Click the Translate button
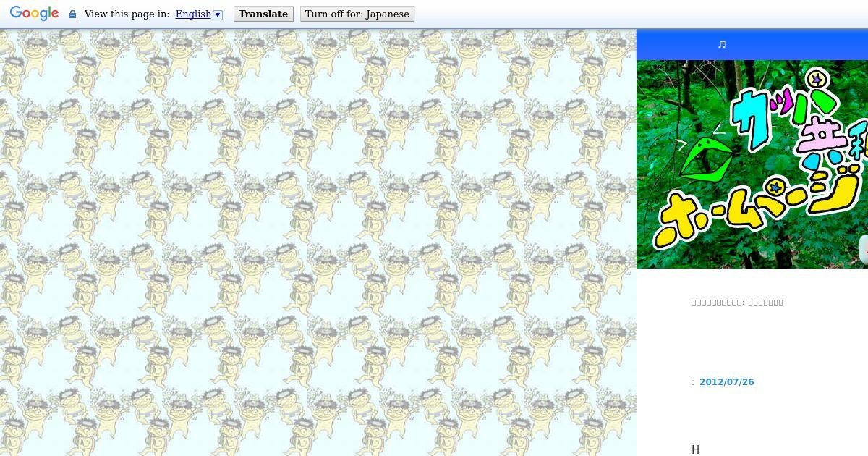Viewport: 868px width, 456px height. point(263,14)
